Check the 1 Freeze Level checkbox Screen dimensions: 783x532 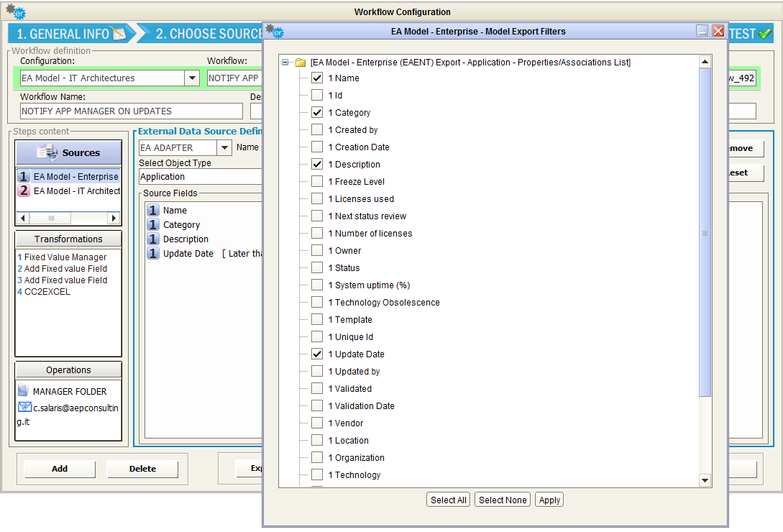(317, 181)
